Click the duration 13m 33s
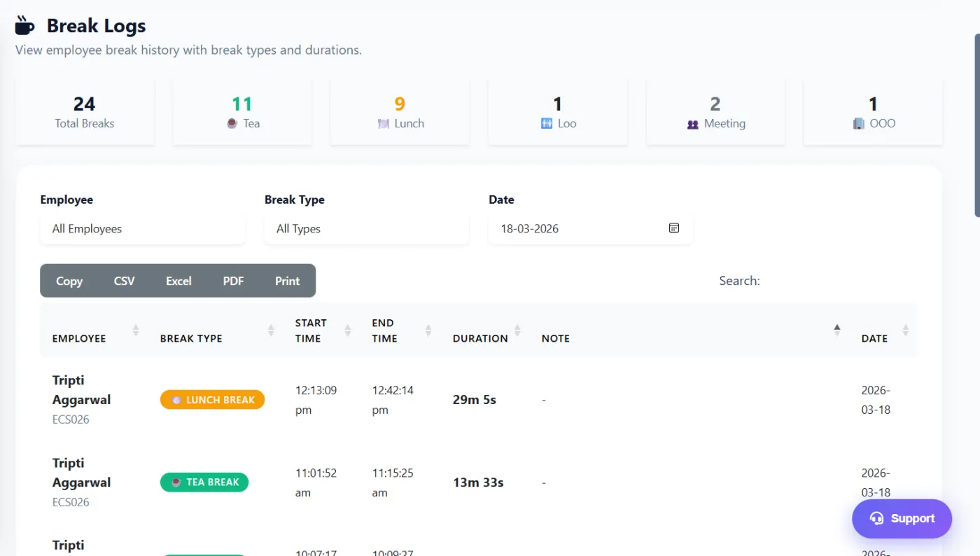Image resolution: width=980 pixels, height=556 pixels. coord(478,482)
